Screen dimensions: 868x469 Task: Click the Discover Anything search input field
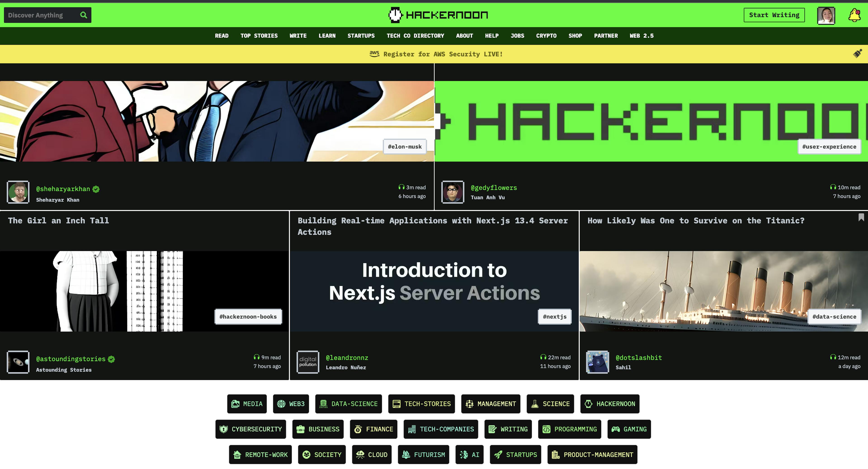[x=44, y=15]
